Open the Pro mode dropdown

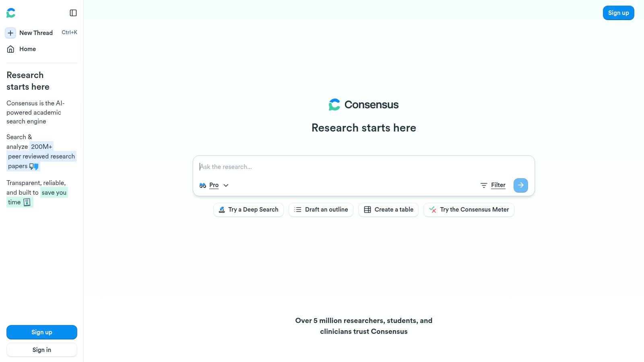214,185
